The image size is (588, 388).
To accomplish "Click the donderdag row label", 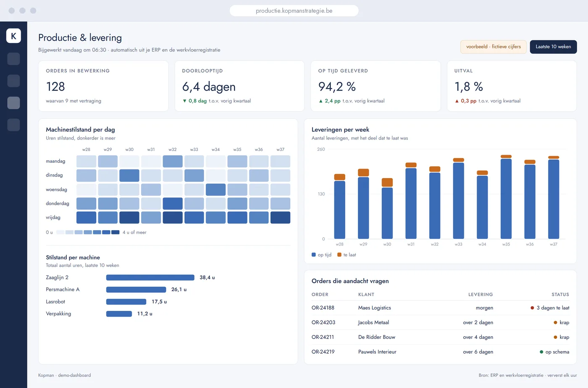I will pos(58,203).
